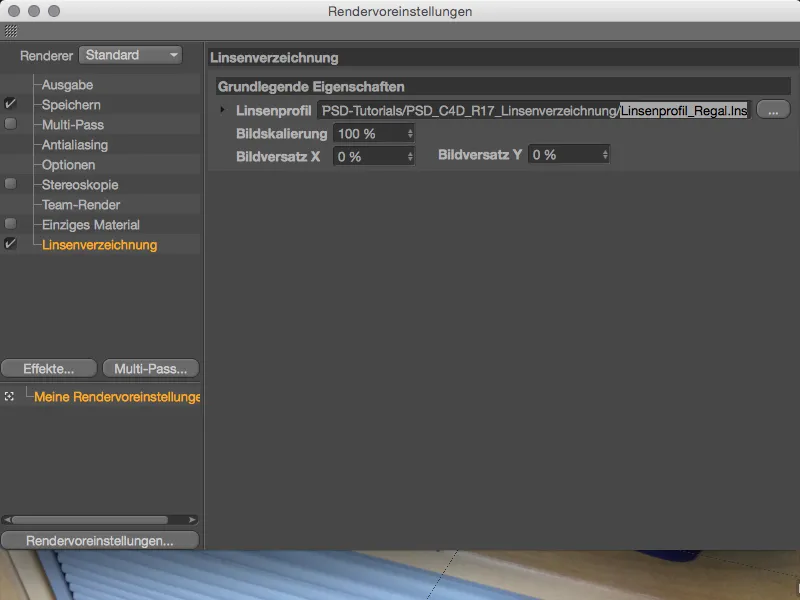Click the grip icon below the title bar

[11, 31]
